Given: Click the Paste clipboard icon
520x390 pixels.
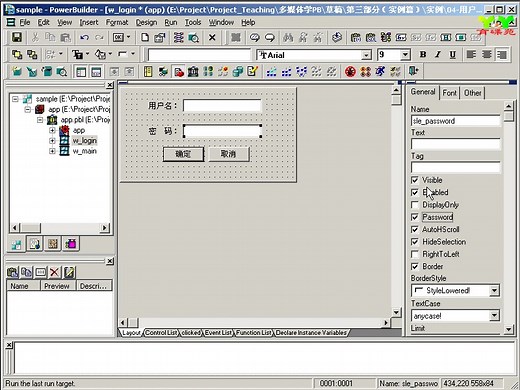Looking at the screenshot, I should point(65,37).
